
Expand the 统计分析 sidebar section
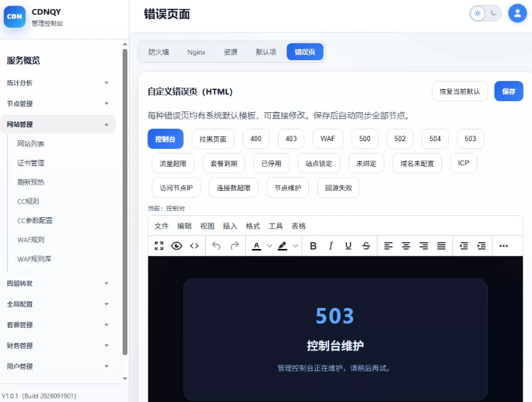(57, 83)
